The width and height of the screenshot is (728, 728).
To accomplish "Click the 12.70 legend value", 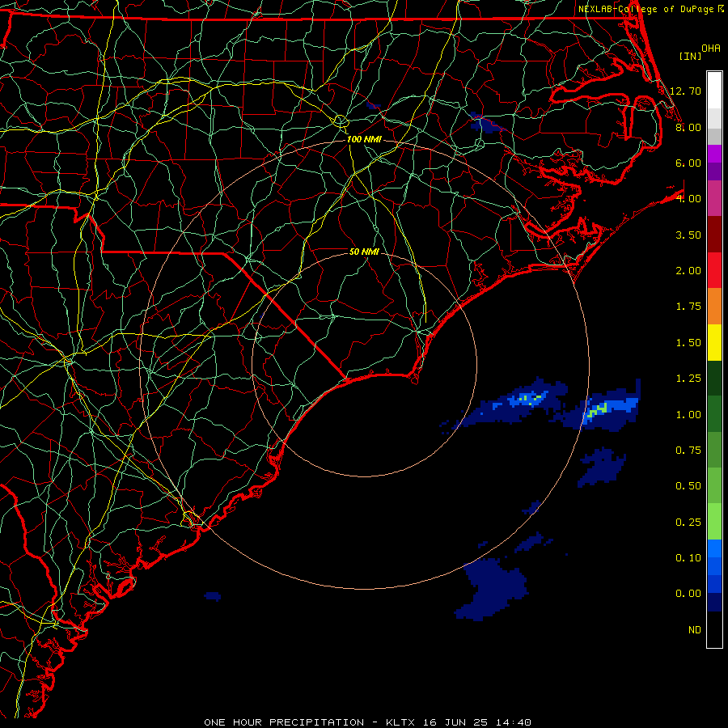I will 685,91.
